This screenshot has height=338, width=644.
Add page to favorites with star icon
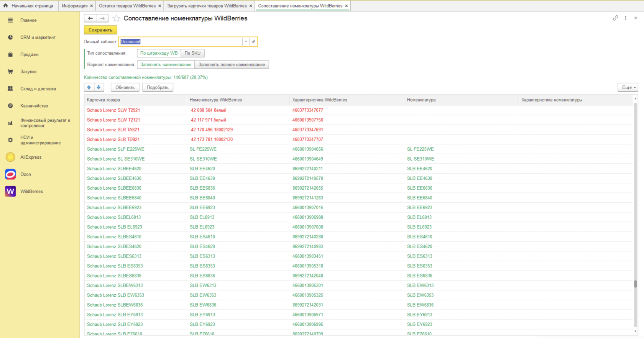pyautogui.click(x=116, y=18)
